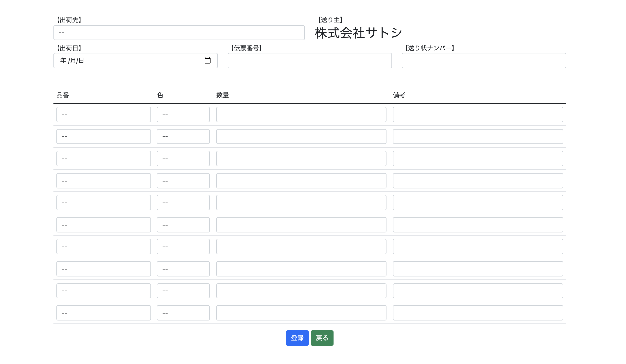Click the 数量 field in row 9
This screenshot has width=626, height=364.
pyautogui.click(x=301, y=291)
